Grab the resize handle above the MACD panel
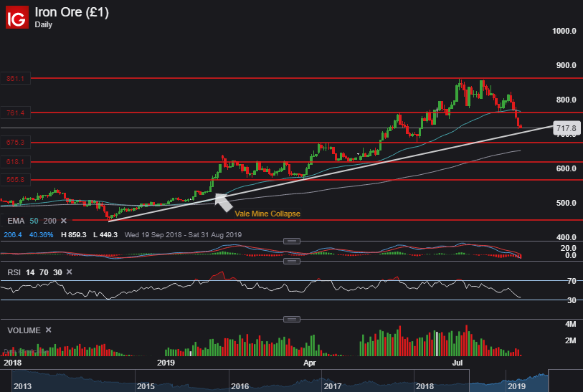583x392 pixels. point(291,241)
